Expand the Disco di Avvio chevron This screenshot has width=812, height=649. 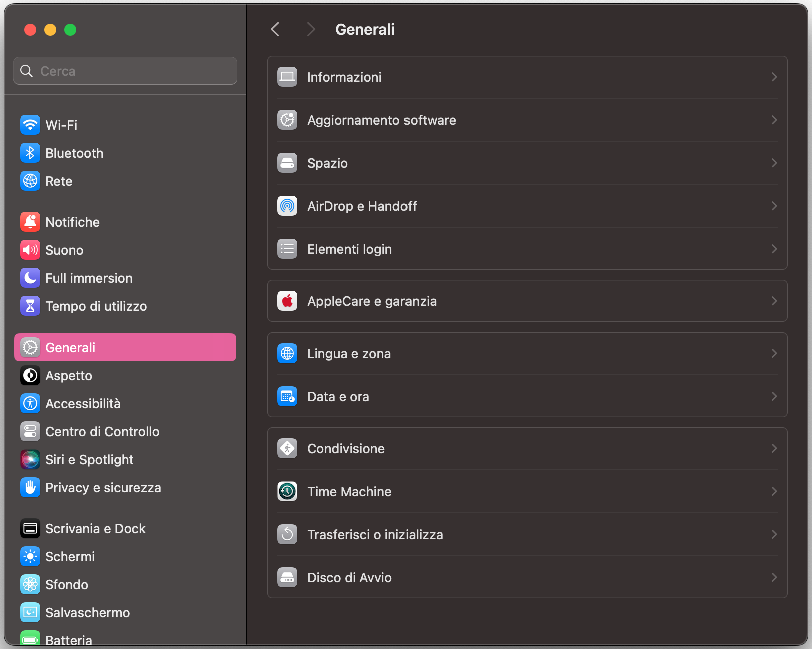click(774, 577)
